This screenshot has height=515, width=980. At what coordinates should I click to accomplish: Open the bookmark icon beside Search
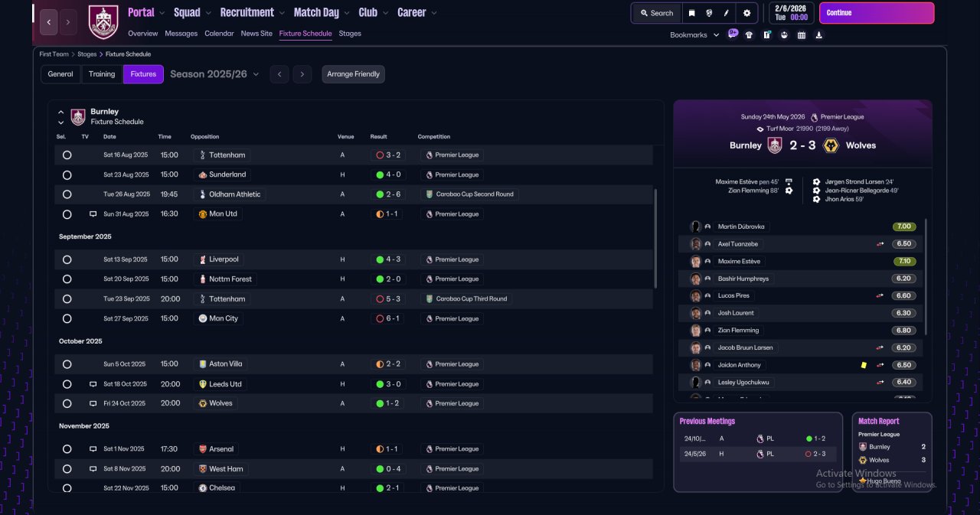click(691, 13)
